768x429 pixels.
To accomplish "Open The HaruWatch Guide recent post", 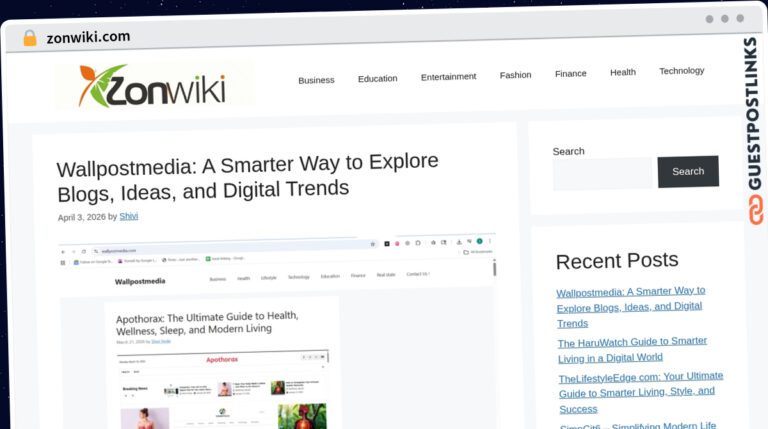I will (x=632, y=350).
